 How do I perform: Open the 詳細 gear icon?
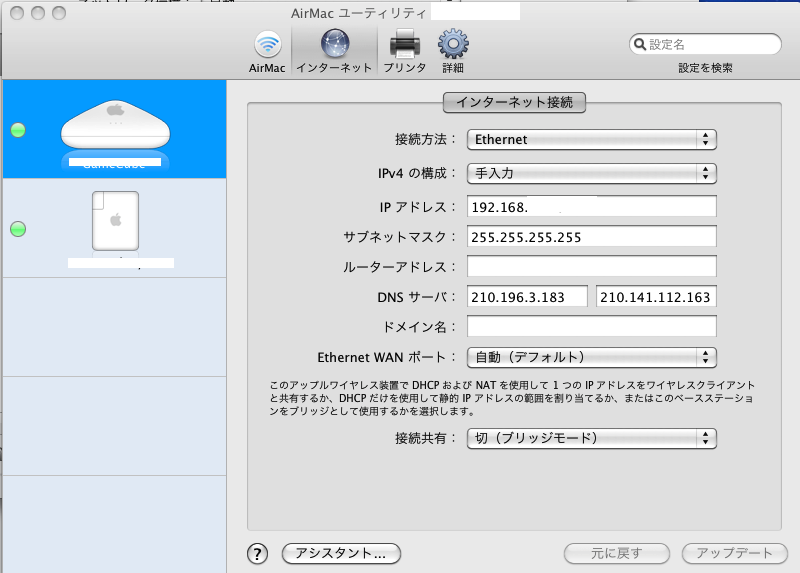pyautogui.click(x=453, y=44)
